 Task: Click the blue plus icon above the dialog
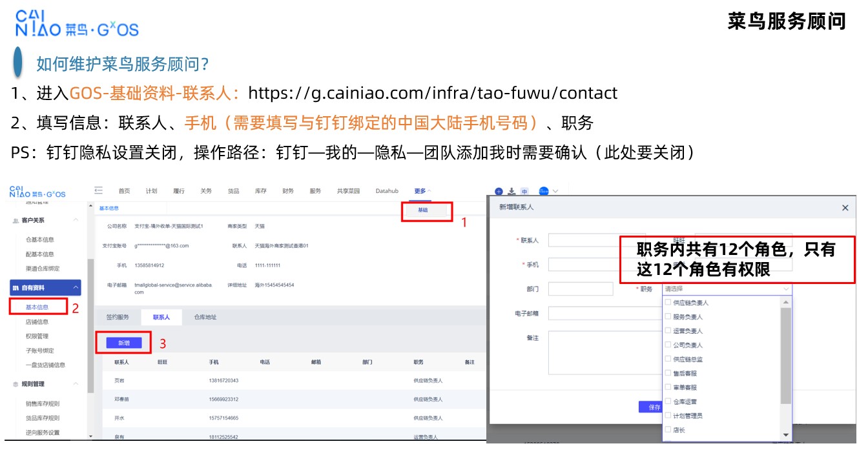coord(499,192)
